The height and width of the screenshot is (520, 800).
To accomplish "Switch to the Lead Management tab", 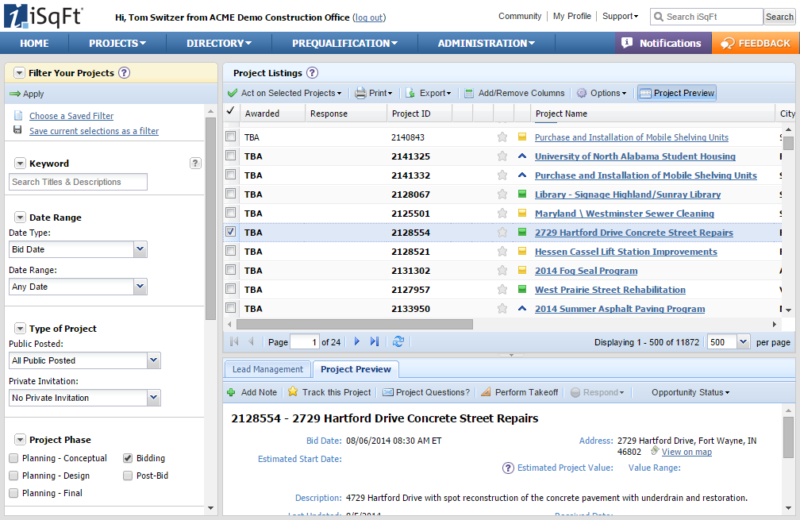I will pyautogui.click(x=267, y=369).
